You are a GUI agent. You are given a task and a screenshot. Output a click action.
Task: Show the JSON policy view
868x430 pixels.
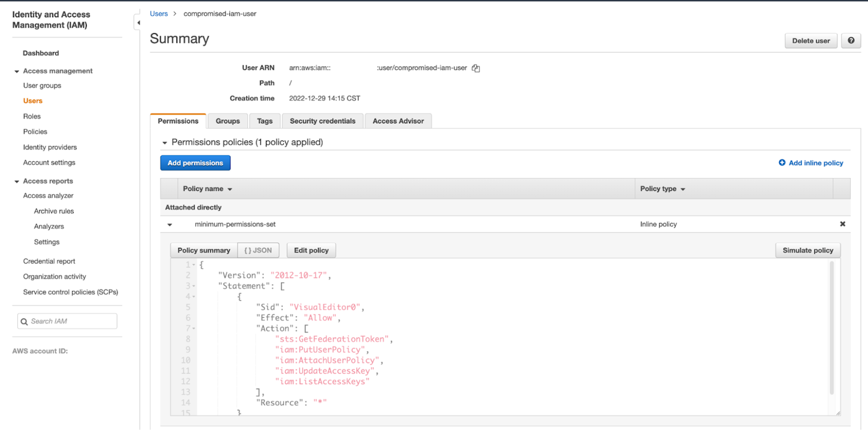pyautogui.click(x=258, y=250)
